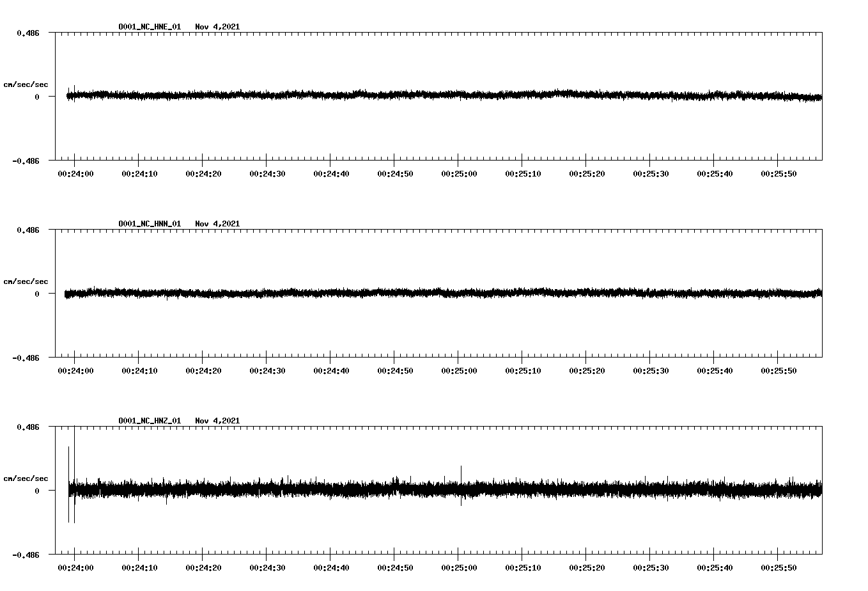Viewport: 868px width, 591px height.
Task: Click the 00:25:20 time label under HNE plot
Action: 587,174
